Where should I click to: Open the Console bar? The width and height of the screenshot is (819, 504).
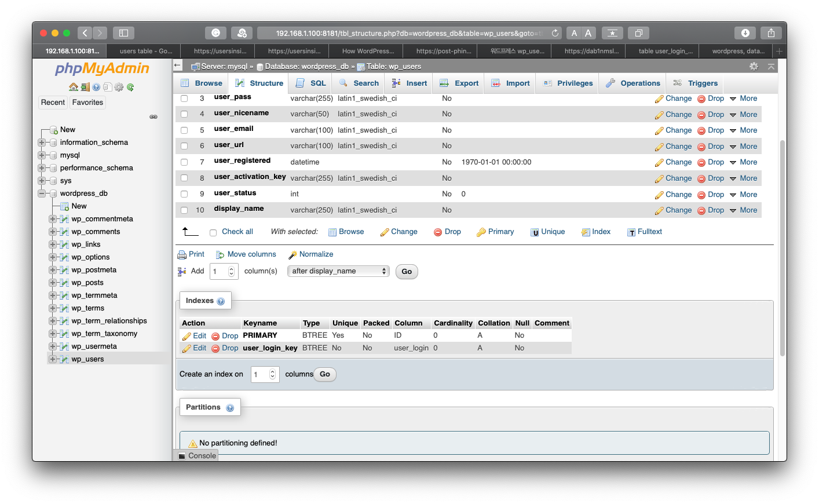pyautogui.click(x=197, y=456)
